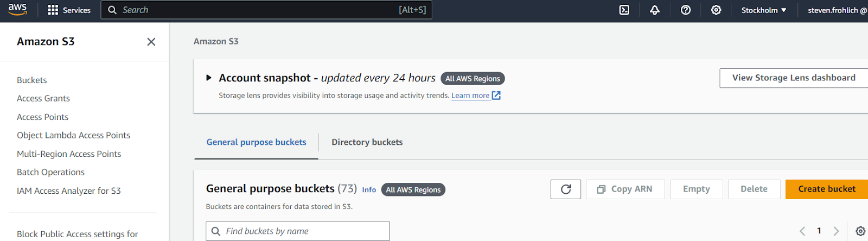This screenshot has width=868, height=241.
Task: Open Access Grants in the sidebar
Action: (43, 98)
